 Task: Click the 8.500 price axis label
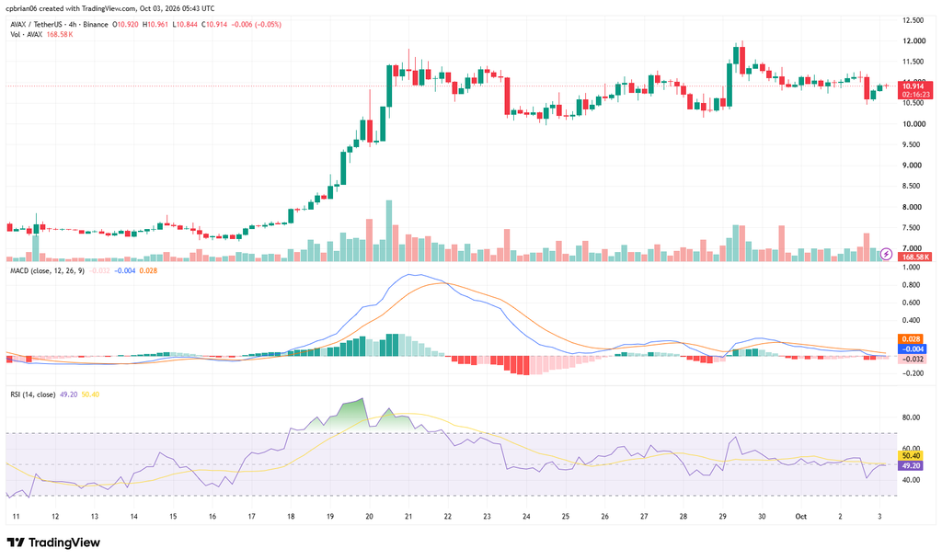(913, 186)
